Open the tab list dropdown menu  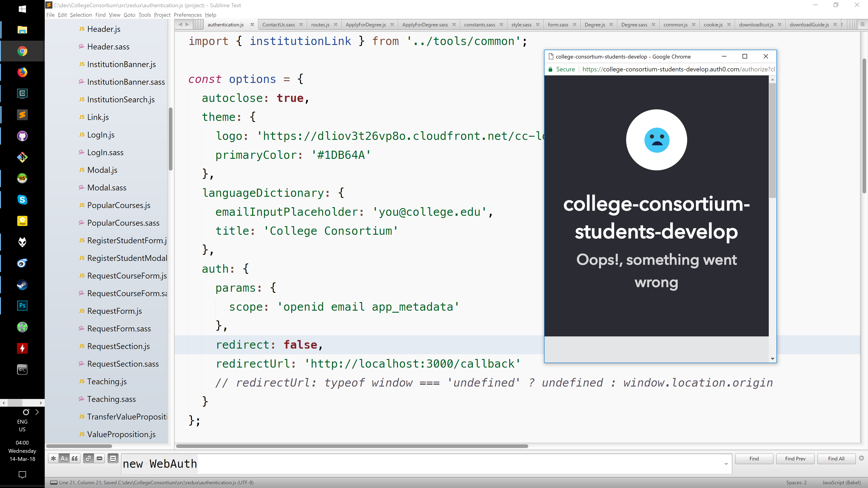click(x=862, y=25)
